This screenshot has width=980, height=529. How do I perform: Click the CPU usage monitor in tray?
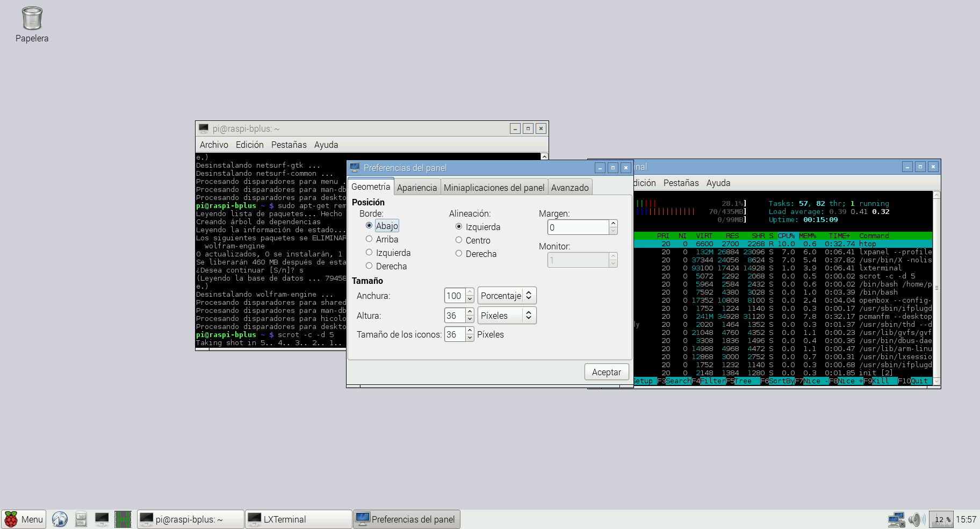941,519
